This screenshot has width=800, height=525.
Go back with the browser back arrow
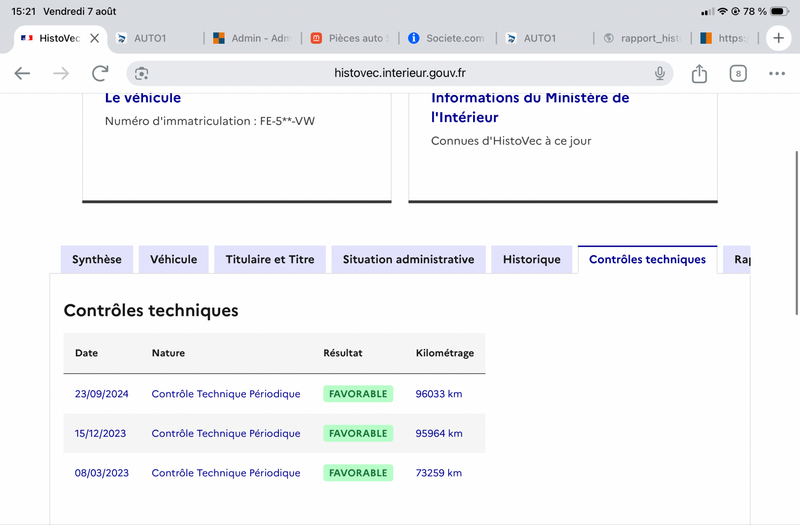click(22, 73)
